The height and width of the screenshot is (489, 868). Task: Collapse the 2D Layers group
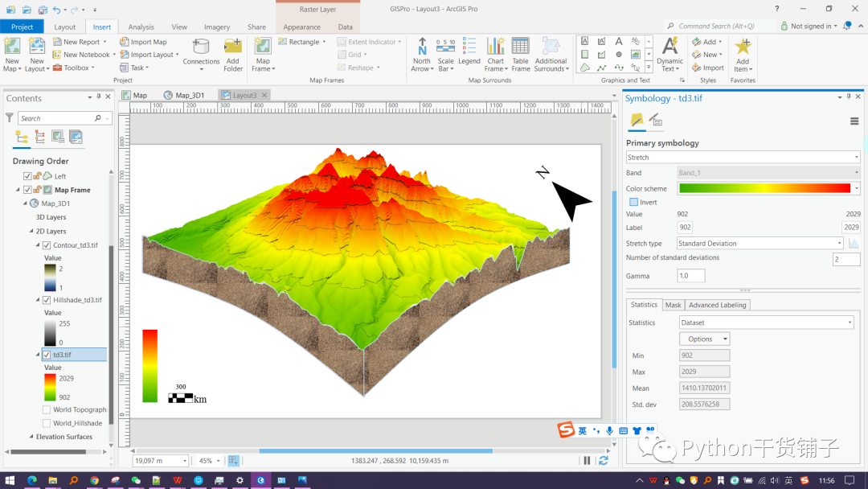pos(31,231)
